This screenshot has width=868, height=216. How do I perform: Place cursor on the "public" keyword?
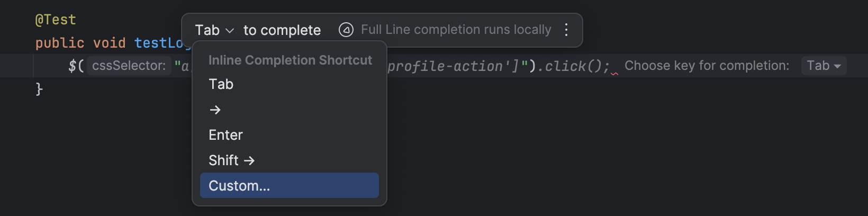click(x=60, y=43)
